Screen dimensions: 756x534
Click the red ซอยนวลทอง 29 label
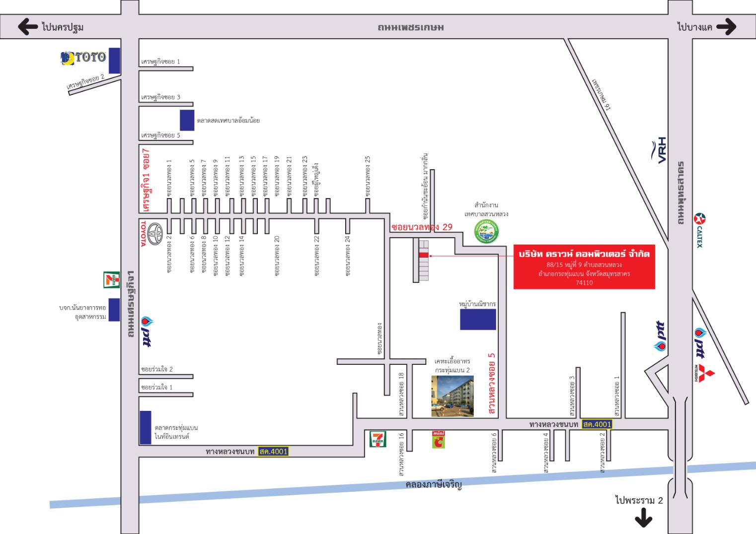tap(422, 227)
